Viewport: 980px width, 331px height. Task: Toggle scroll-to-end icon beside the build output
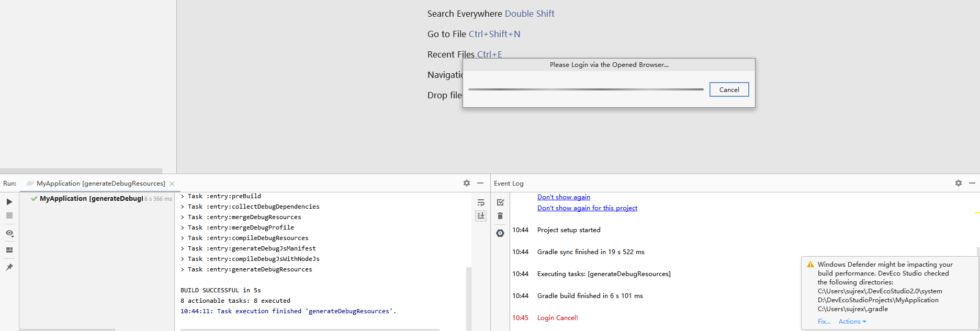(x=481, y=215)
